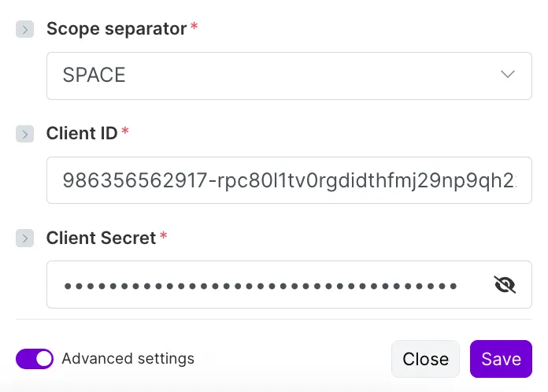Close the dialog with the Close button
Viewport: 548px width, 392px height.
[425, 359]
